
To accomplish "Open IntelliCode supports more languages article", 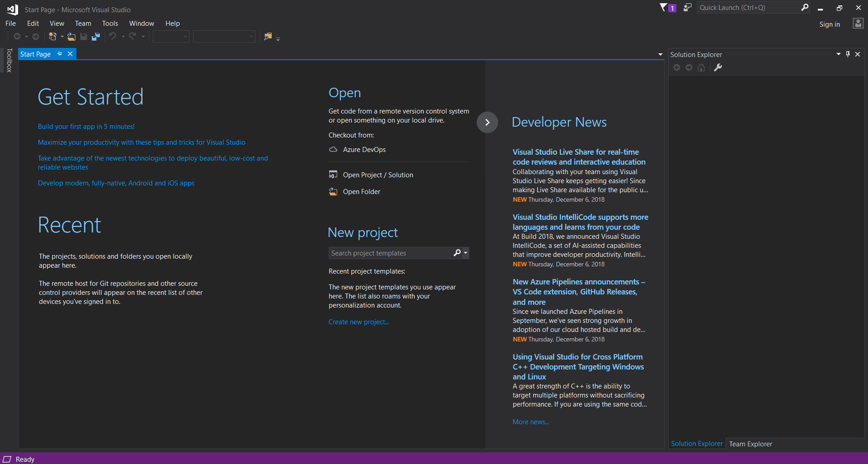I will pyautogui.click(x=580, y=222).
